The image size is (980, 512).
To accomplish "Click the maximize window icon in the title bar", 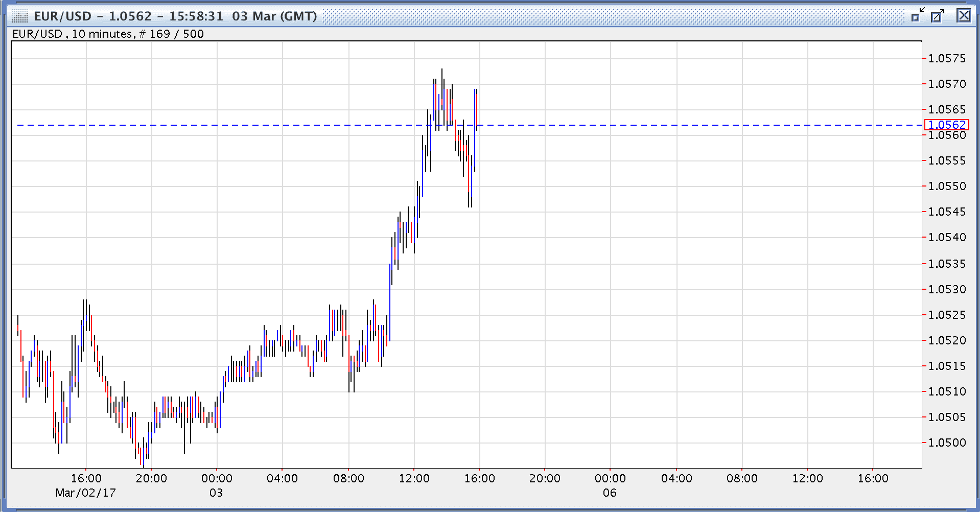I will 938,16.
